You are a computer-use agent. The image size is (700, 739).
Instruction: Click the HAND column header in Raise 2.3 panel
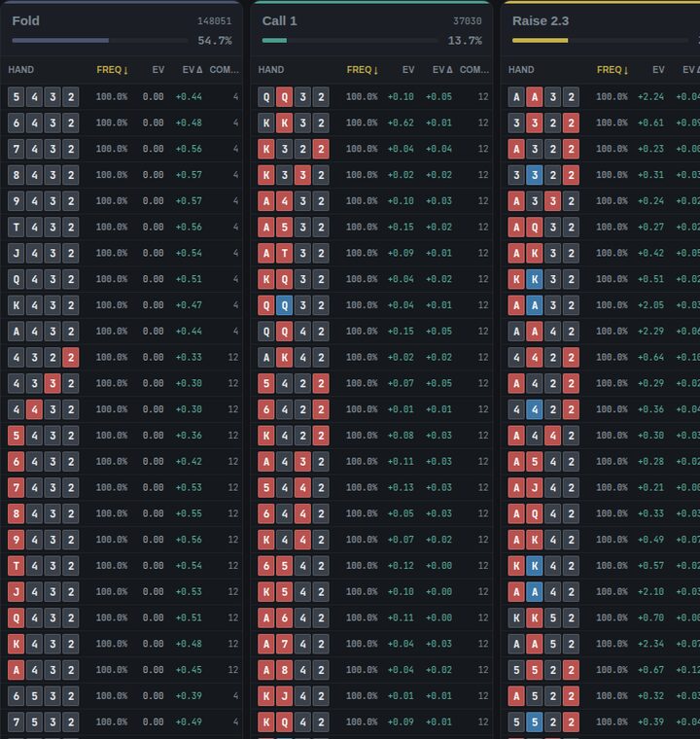[521, 70]
